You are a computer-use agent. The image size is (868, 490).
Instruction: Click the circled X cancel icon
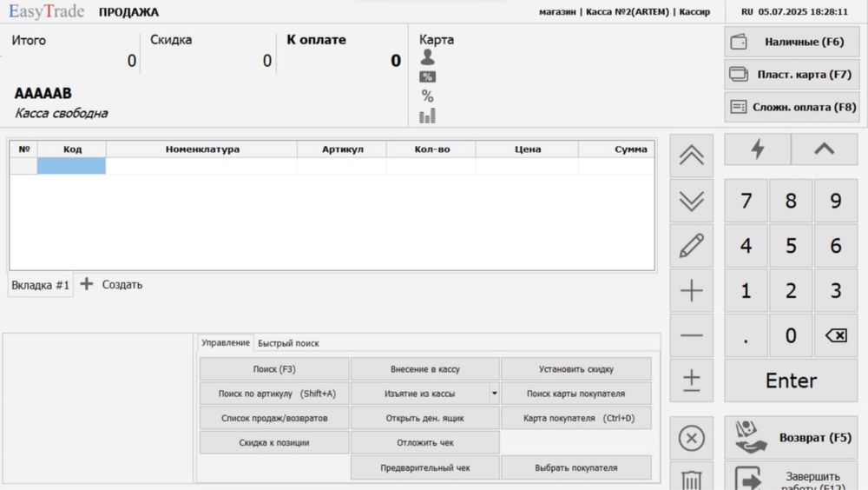tap(692, 438)
